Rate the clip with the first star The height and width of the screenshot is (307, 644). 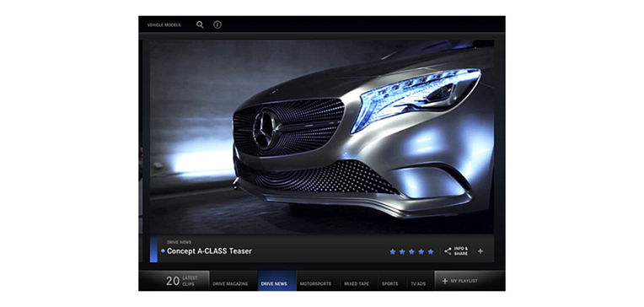coord(392,251)
